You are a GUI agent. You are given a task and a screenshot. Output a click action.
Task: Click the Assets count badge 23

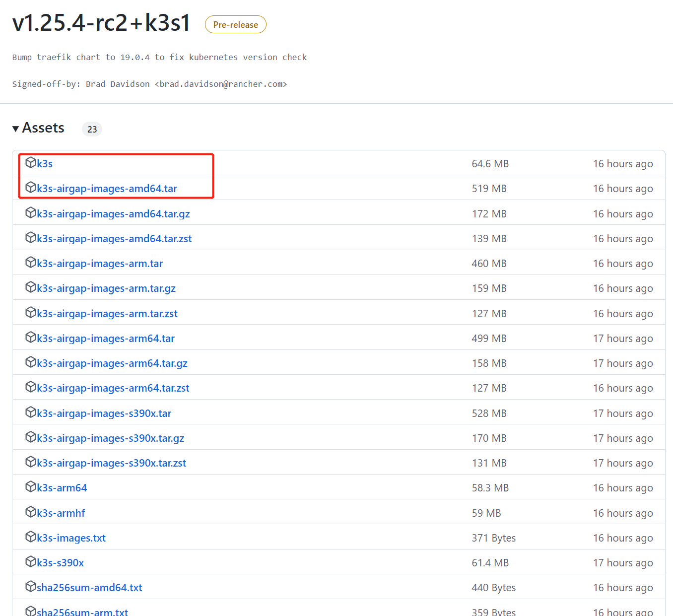click(x=92, y=129)
